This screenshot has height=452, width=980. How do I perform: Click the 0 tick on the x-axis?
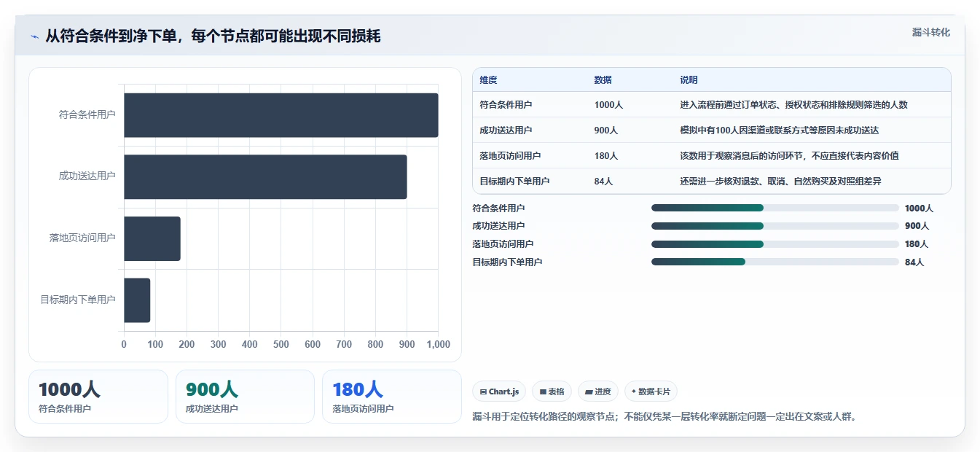pyautogui.click(x=124, y=345)
